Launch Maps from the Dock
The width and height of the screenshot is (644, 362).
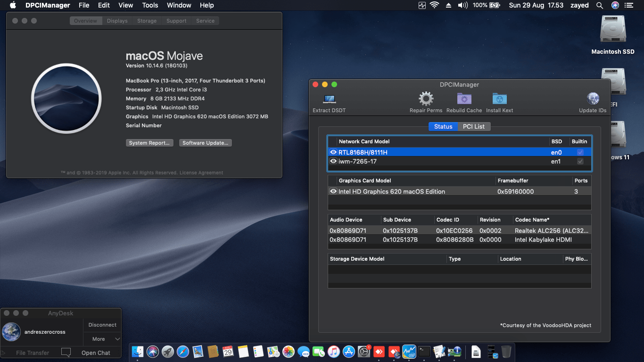pyautogui.click(x=273, y=351)
